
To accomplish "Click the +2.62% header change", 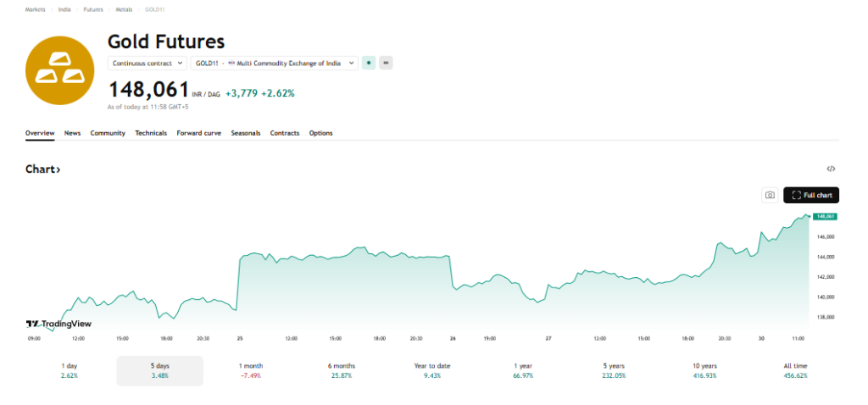I will point(278,93).
